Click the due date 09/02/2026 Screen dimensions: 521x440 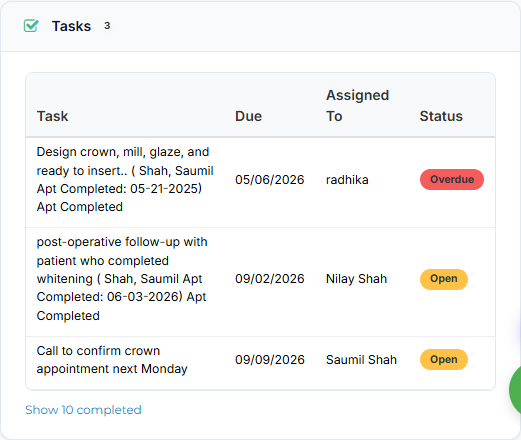(269, 279)
